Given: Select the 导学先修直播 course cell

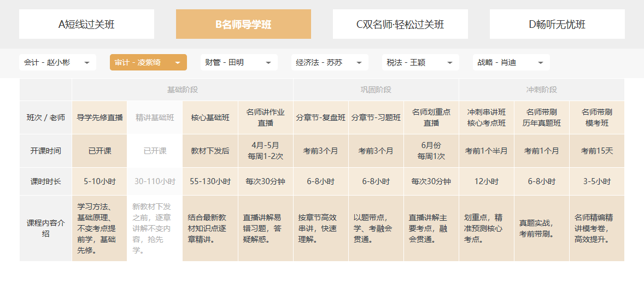Looking at the screenshot, I should (x=99, y=117).
